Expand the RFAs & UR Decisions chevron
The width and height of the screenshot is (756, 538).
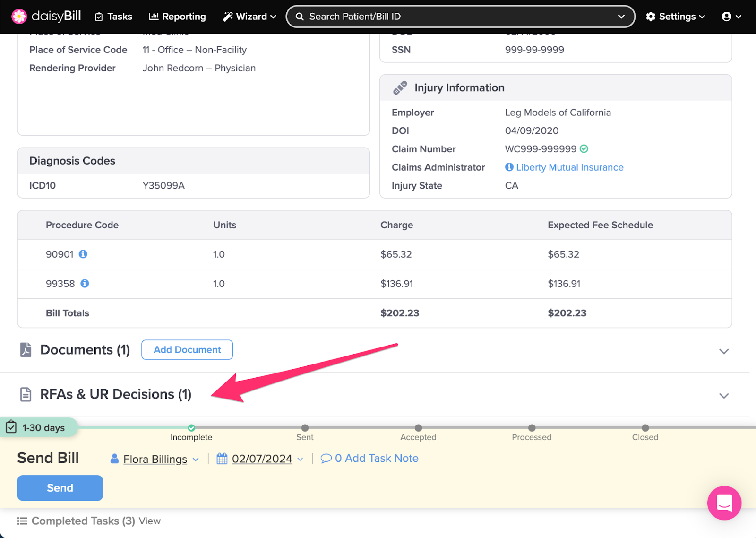click(723, 396)
